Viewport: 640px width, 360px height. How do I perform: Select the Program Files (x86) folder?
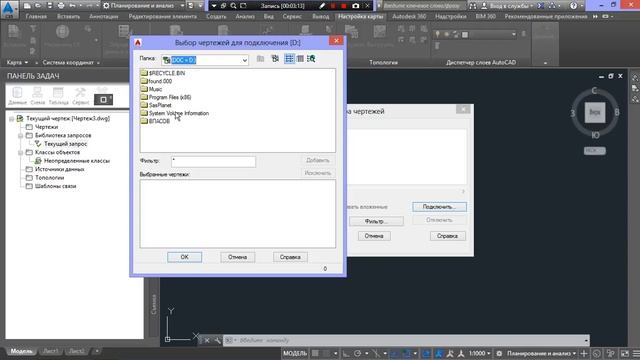[166, 97]
